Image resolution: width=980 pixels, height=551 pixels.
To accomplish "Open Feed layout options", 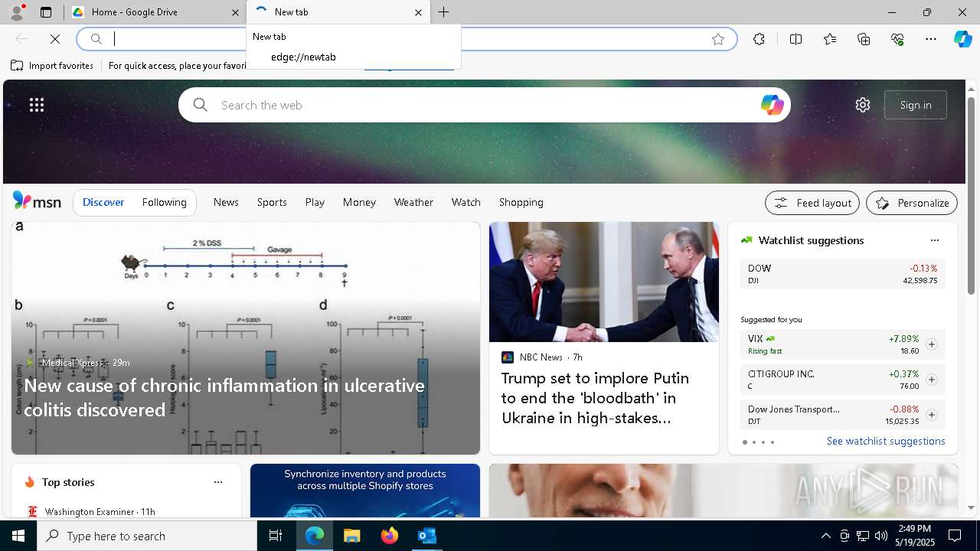I will tap(812, 203).
